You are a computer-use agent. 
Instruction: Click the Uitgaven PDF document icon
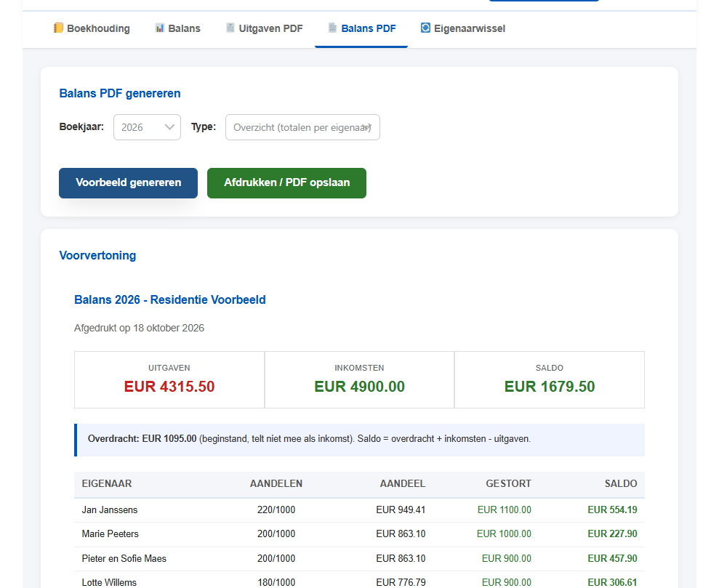point(230,28)
